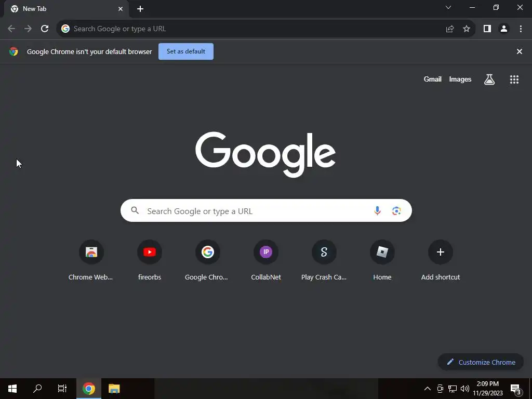Open the CollabNet shortcut

point(266,261)
